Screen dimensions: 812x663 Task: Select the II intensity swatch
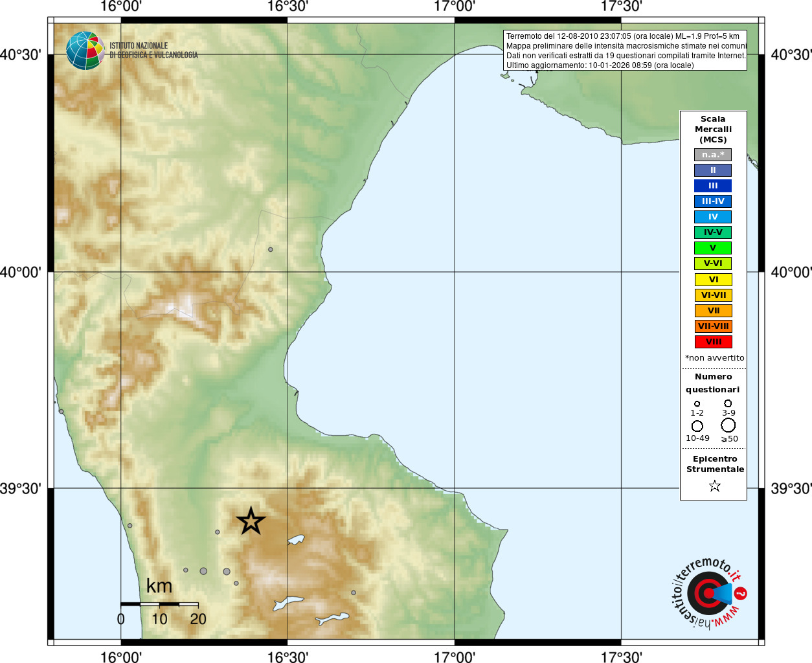tap(713, 170)
